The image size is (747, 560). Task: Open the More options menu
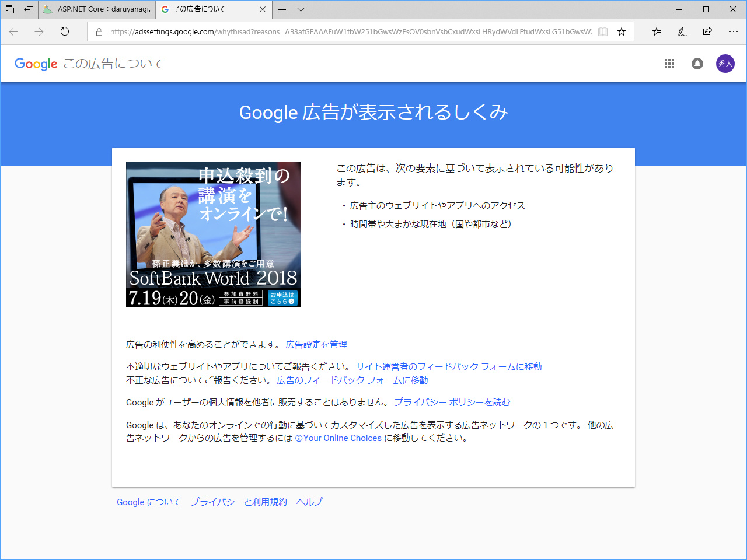(733, 32)
